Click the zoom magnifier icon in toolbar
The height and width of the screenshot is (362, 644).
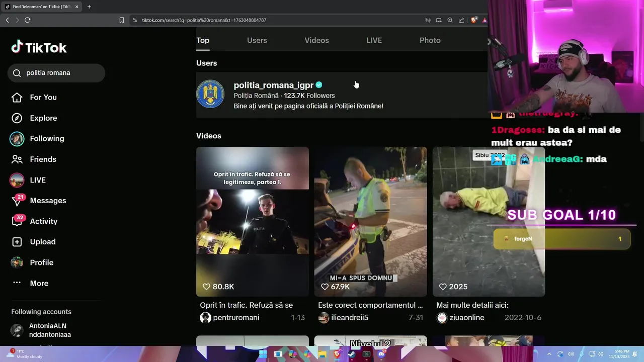[x=450, y=20]
